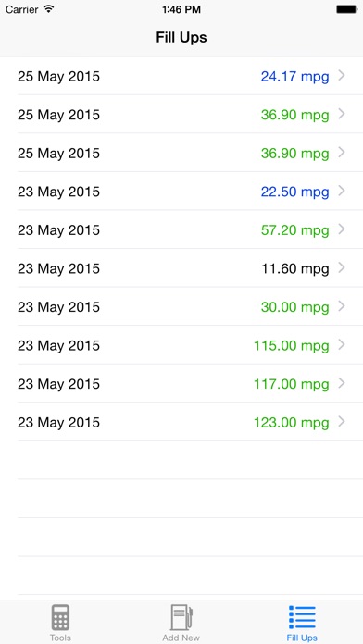This screenshot has height=644, width=363.
Task: Open the 123.00 mpg entry chevron
Action: click(x=341, y=422)
